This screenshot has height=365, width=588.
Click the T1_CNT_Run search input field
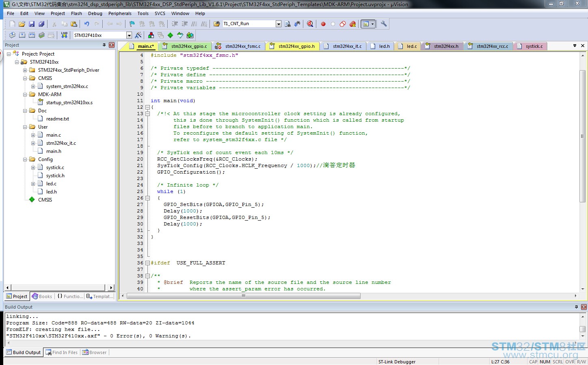(x=249, y=24)
